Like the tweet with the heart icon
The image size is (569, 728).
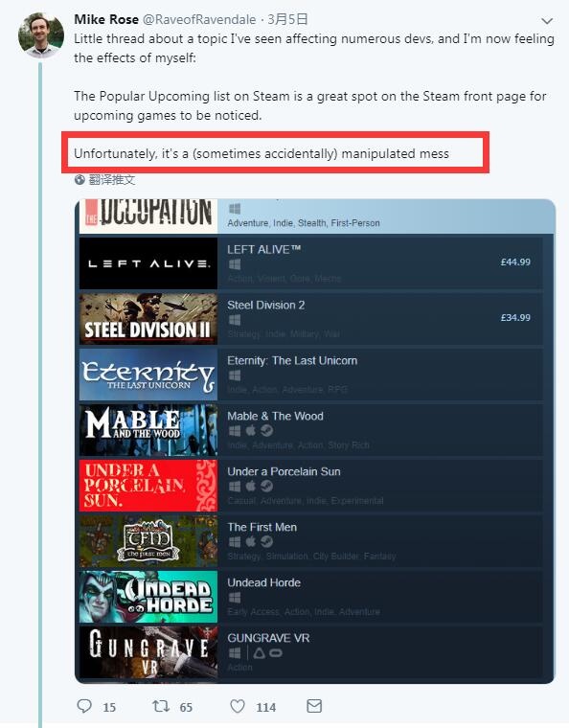coord(238,706)
